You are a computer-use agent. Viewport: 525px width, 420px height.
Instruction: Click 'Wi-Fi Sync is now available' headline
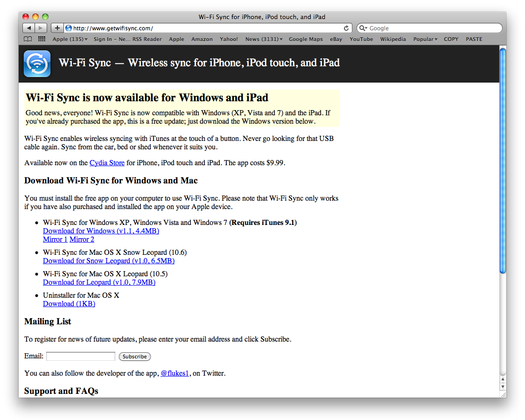tap(147, 98)
